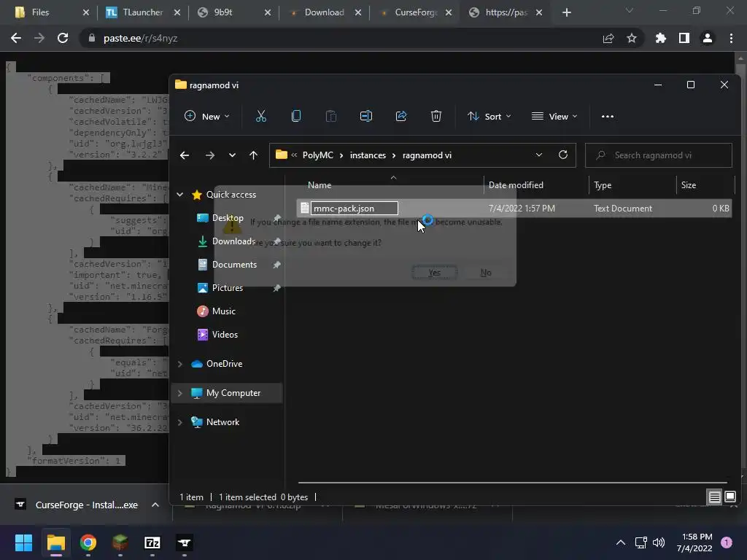Go back in Chrome browser

[16, 38]
